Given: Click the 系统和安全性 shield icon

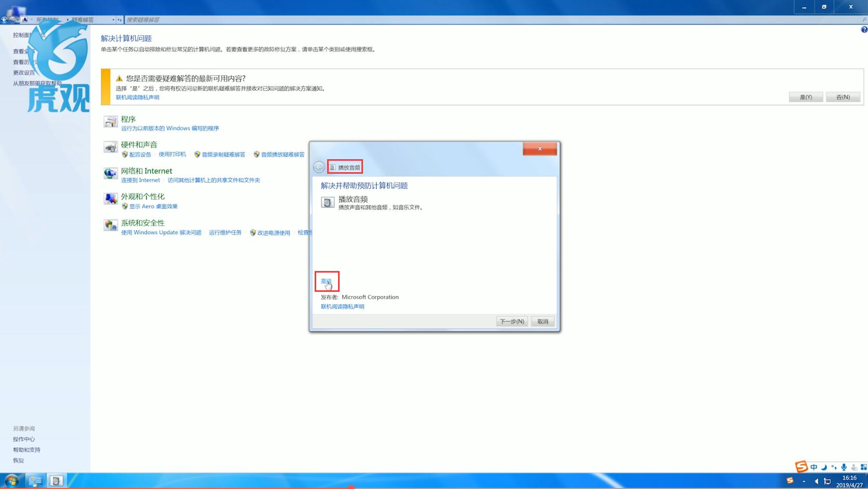Looking at the screenshot, I should [110, 225].
